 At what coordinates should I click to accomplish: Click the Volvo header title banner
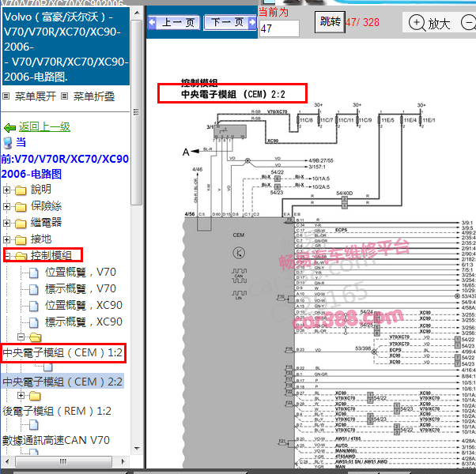(x=66, y=47)
